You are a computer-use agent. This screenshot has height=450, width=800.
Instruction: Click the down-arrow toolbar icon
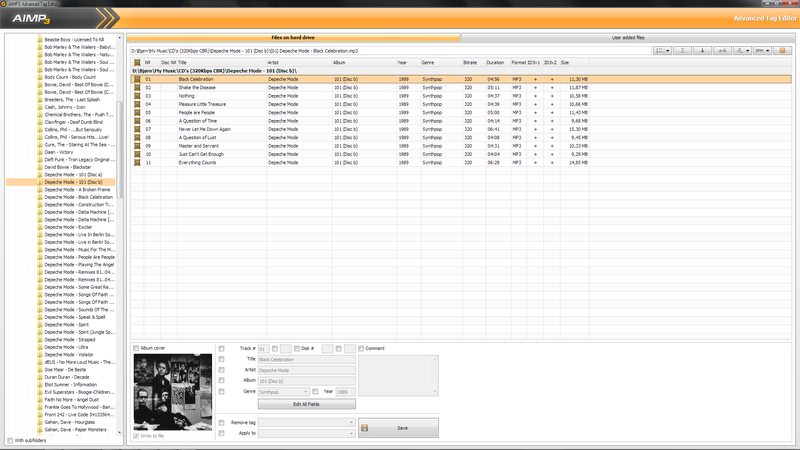coord(703,50)
